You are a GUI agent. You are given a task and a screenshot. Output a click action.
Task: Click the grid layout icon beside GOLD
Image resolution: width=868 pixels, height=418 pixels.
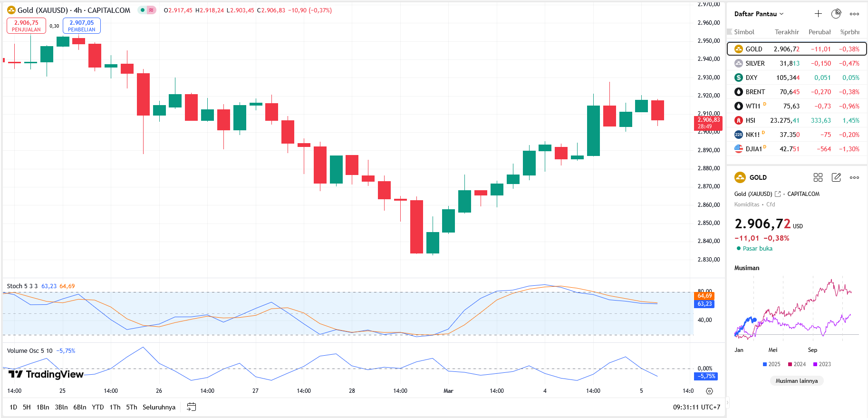[x=818, y=177]
